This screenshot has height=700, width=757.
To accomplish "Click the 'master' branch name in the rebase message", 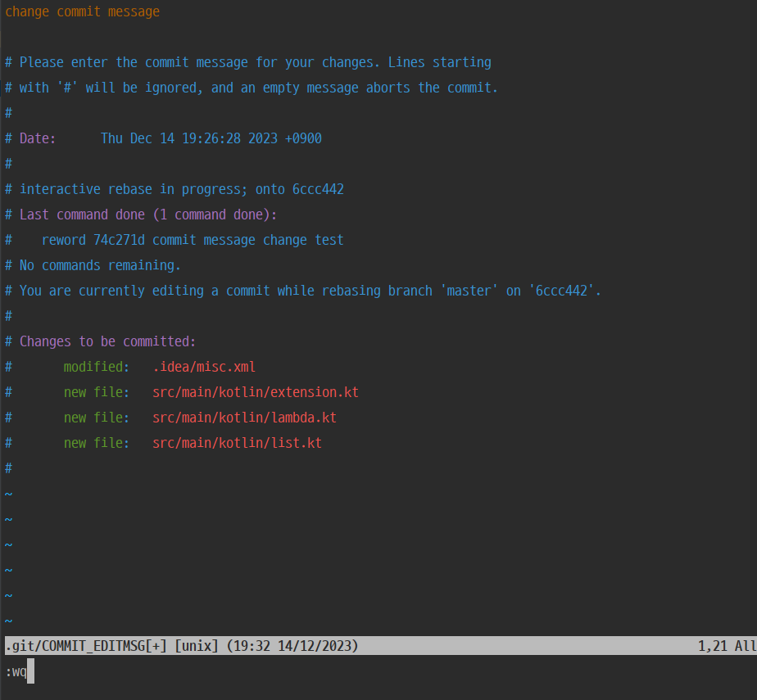I will [469, 291].
